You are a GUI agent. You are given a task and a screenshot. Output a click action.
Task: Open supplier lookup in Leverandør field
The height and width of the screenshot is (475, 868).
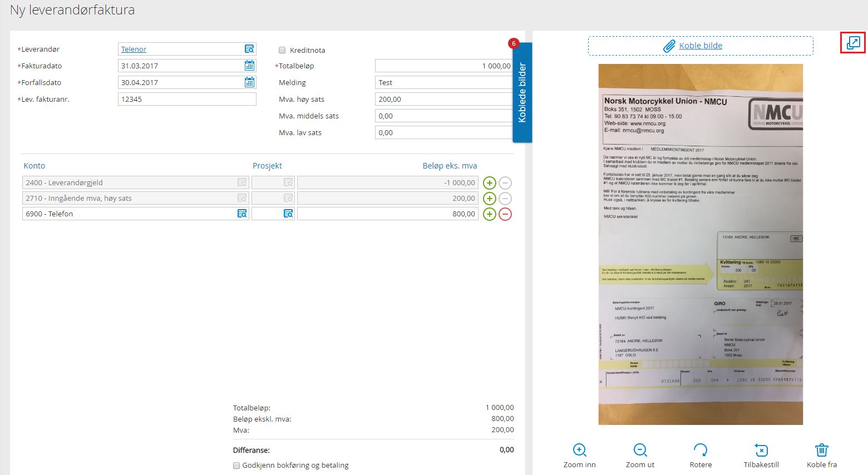point(249,49)
